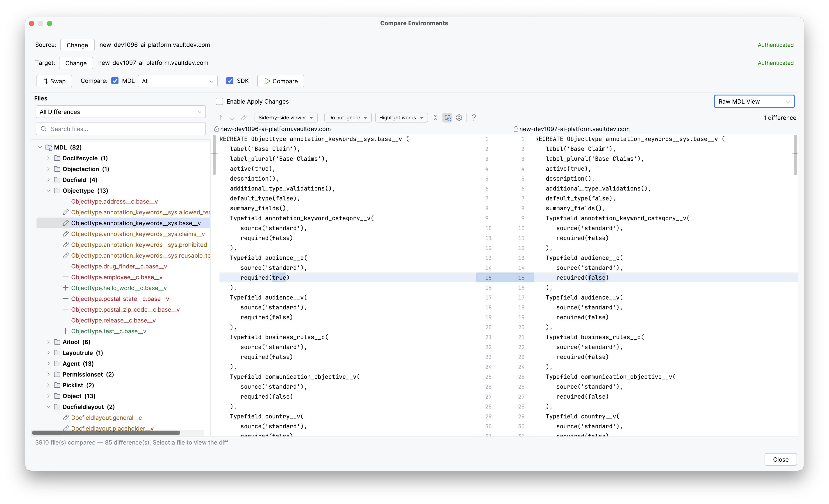Select Objecttype.postal_zip_code__c.base__v file
This screenshot has height=504, width=829.
(125, 309)
